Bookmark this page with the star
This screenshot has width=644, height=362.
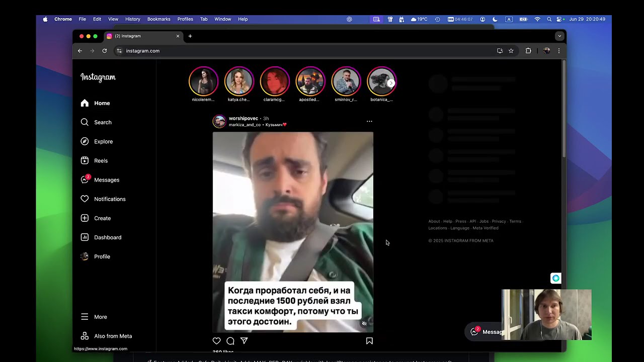point(511,51)
